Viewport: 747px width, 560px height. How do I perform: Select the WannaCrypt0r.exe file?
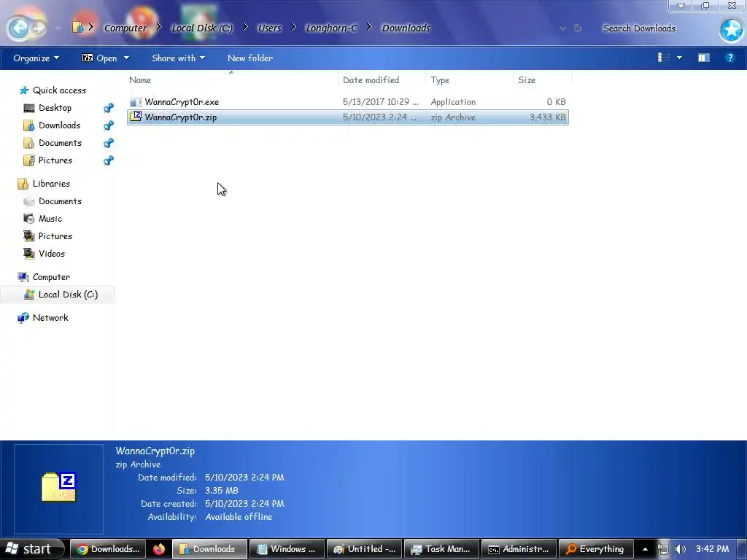pyautogui.click(x=348, y=102)
